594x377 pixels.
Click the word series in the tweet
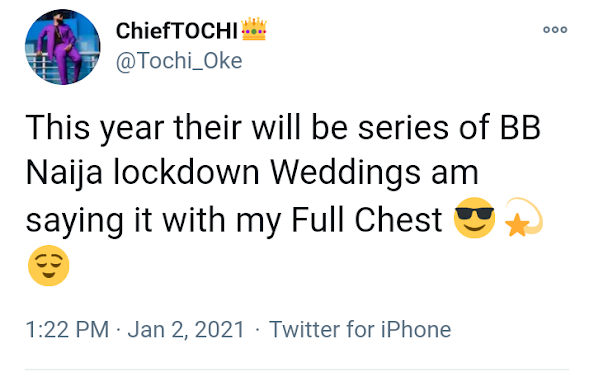403,128
